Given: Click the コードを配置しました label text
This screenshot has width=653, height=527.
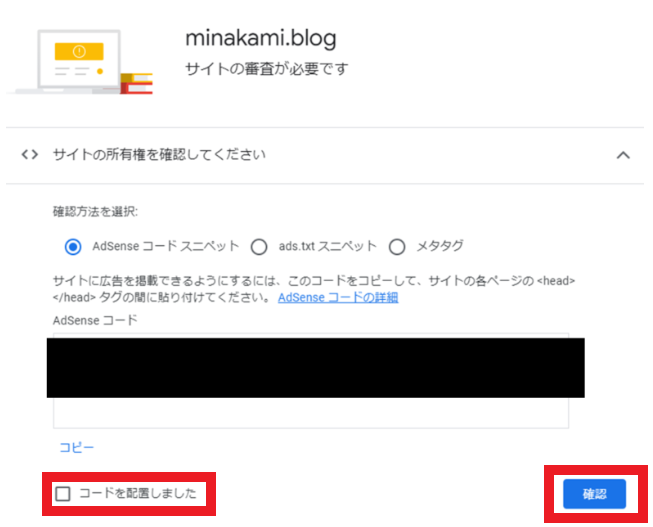Looking at the screenshot, I should 137,494.
